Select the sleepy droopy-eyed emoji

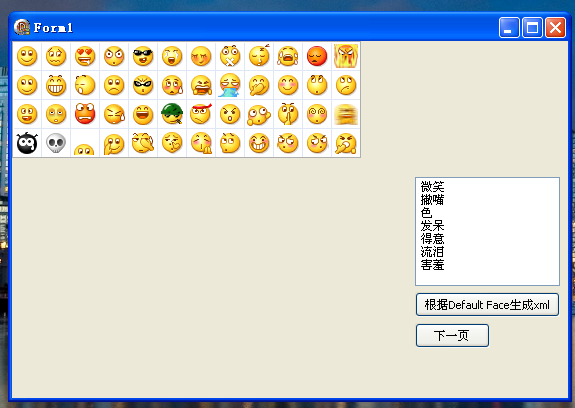pyautogui.click(x=56, y=114)
